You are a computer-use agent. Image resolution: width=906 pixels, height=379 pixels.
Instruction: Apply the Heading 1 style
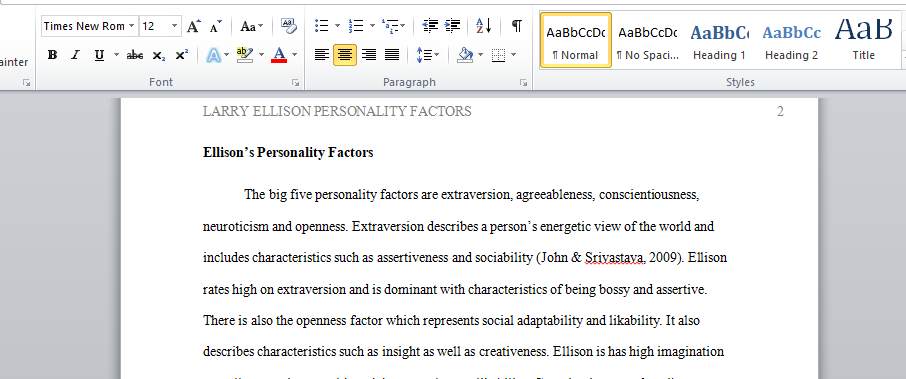pos(719,40)
